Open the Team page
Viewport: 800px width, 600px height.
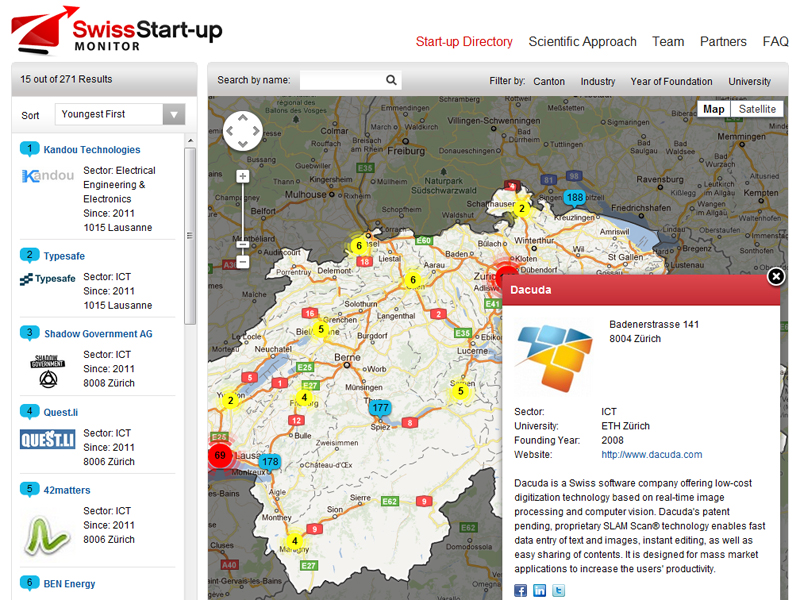coord(668,41)
